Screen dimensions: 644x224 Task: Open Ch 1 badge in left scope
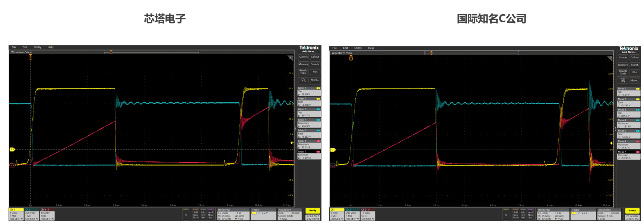(16, 215)
